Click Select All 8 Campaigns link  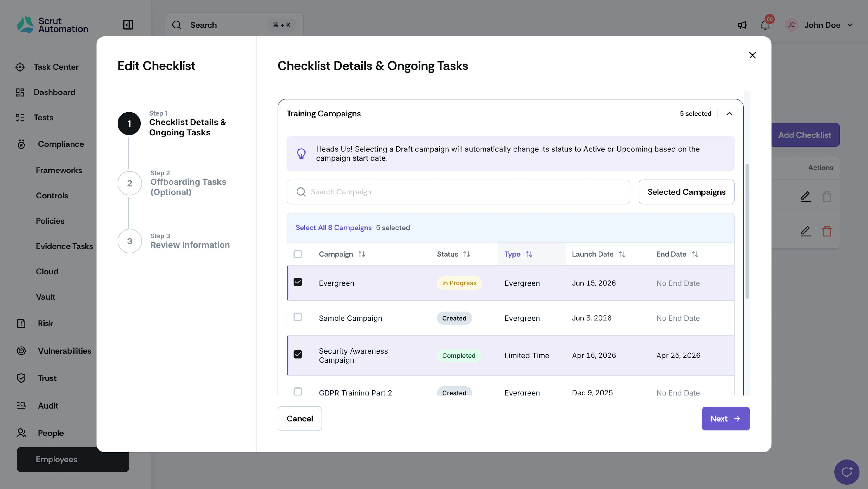[334, 228]
